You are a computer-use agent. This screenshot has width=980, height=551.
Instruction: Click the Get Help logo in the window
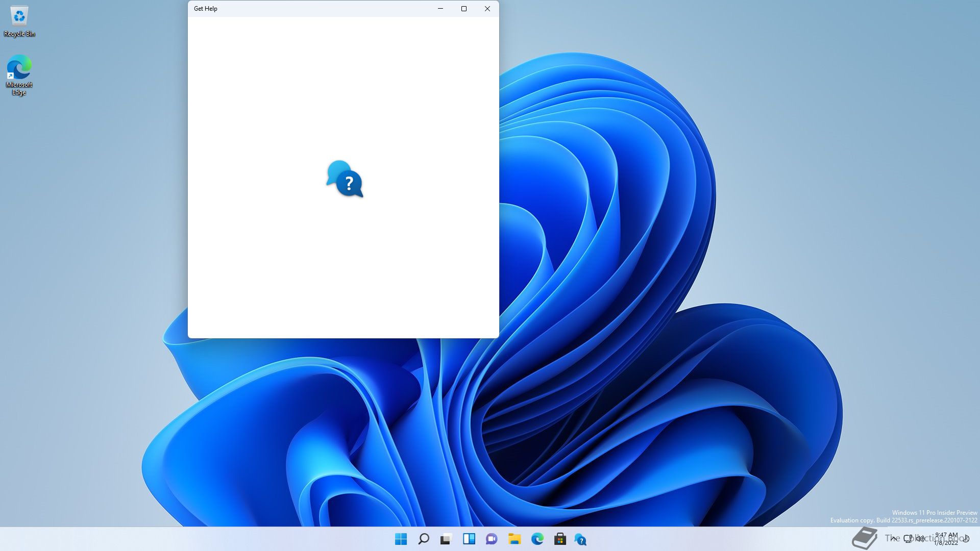coord(345,179)
